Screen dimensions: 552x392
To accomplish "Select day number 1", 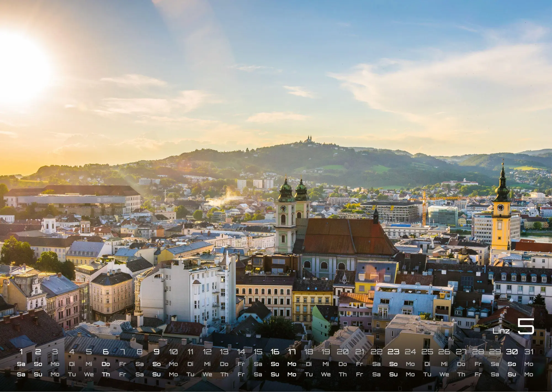I will 21,352.
